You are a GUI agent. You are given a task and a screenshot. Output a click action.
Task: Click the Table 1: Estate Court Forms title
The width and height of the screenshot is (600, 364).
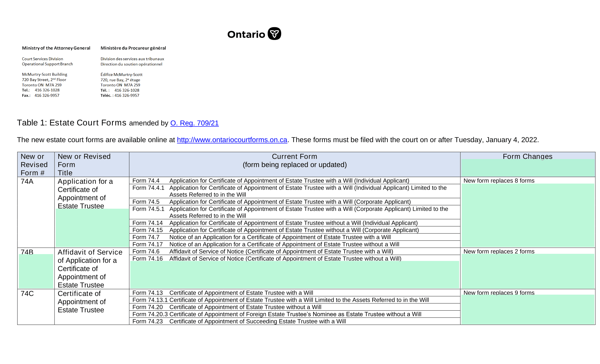(72, 123)
